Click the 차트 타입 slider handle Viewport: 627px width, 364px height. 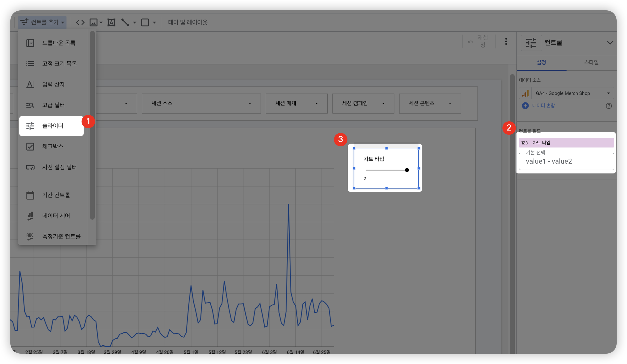pyautogui.click(x=407, y=170)
